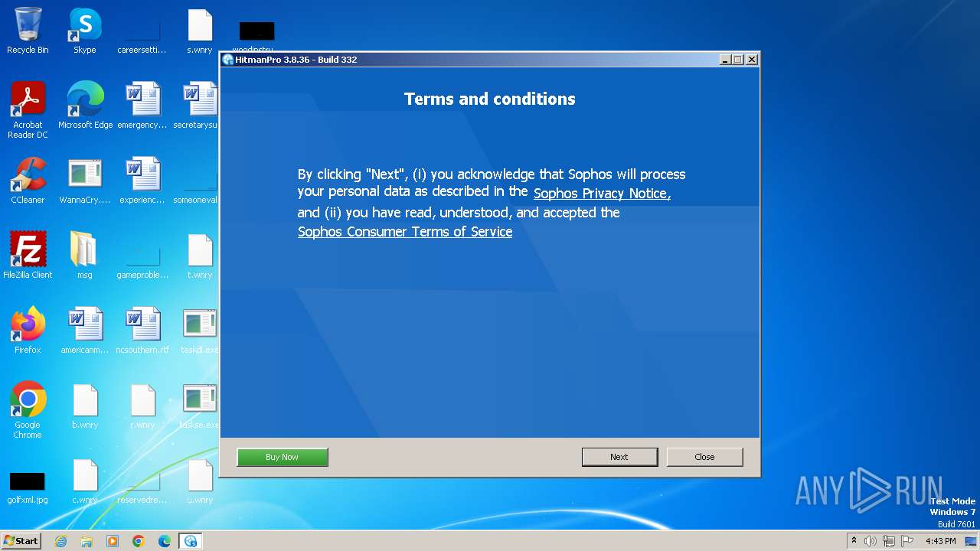980x551 pixels.
Task: Click HitmanPro taskbar button
Action: 191,541
